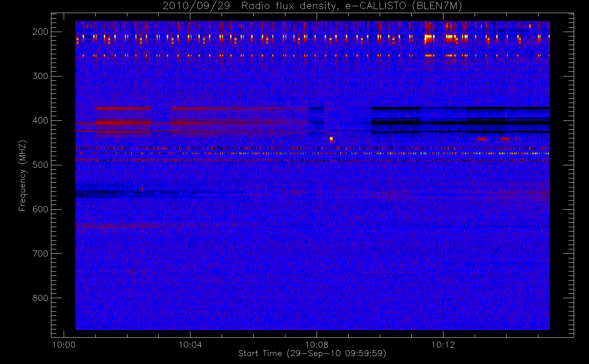The image size is (589, 364).
Task: Click the 10:00 time tick label
Action: point(64,345)
